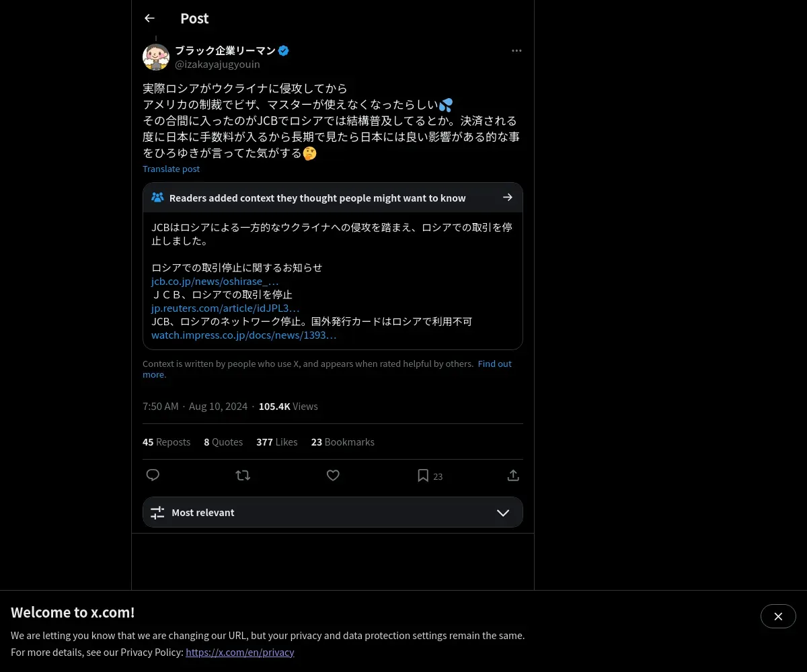Go back using the arrow icon

click(x=149, y=18)
